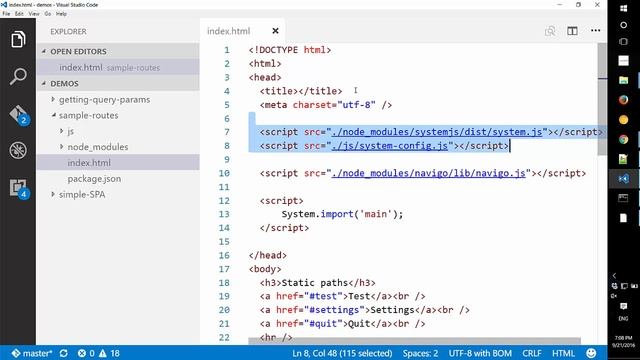The width and height of the screenshot is (640, 360).
Task: Show warnings count 18 in status bar
Action: 109,353
